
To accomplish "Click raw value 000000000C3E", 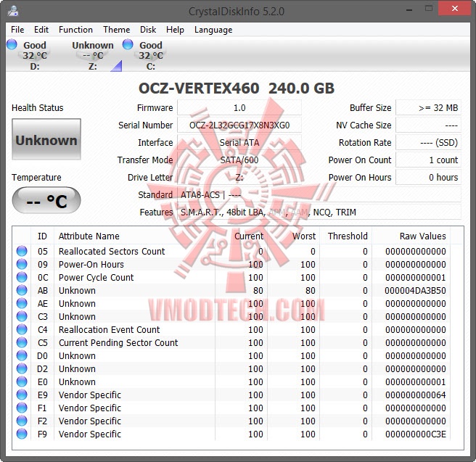I will (x=415, y=434).
